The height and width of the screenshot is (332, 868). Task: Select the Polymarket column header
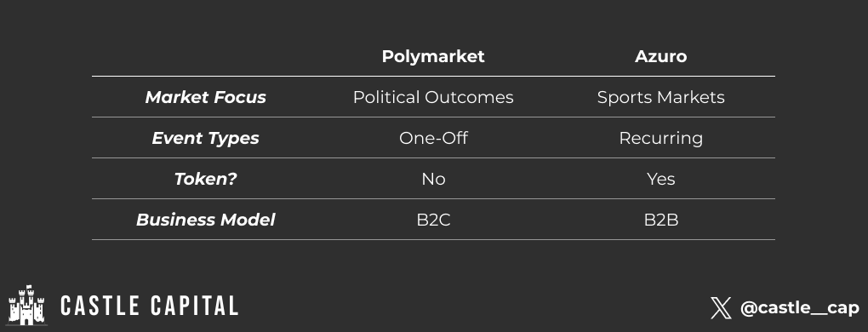click(433, 56)
